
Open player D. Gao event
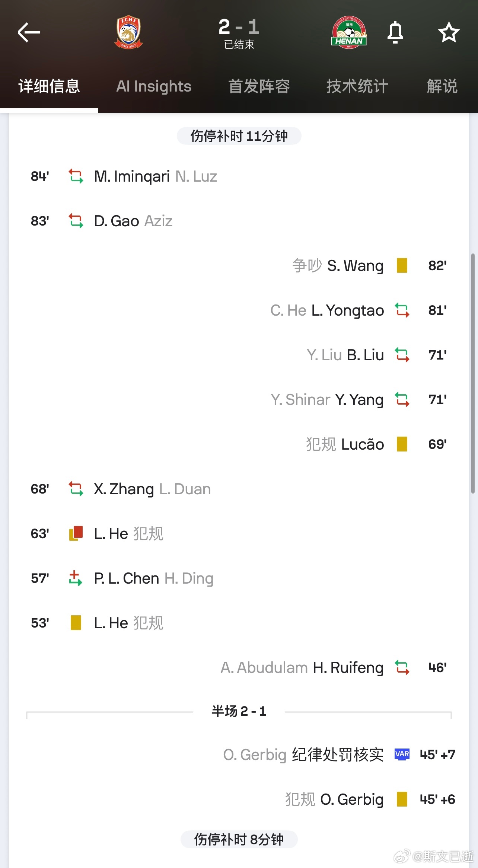click(x=117, y=221)
